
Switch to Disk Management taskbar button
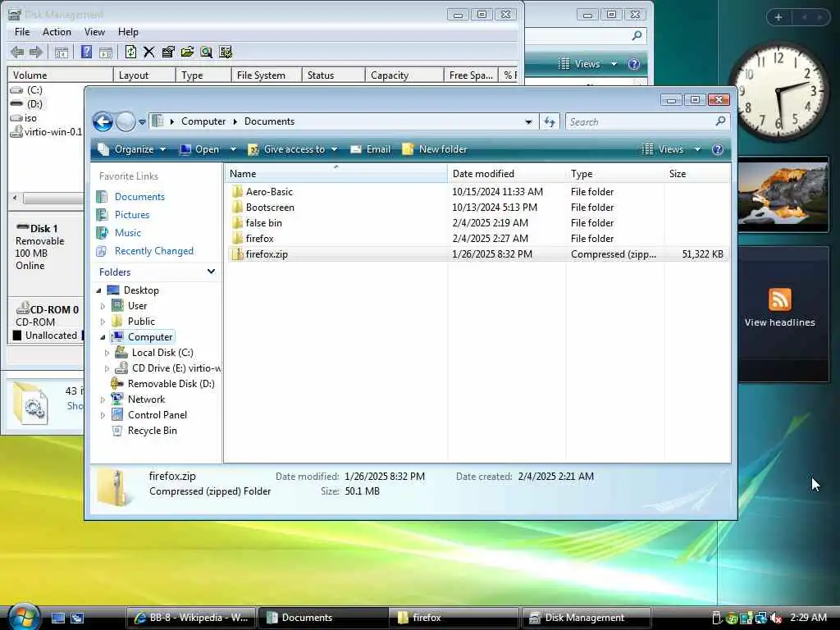tap(586, 618)
